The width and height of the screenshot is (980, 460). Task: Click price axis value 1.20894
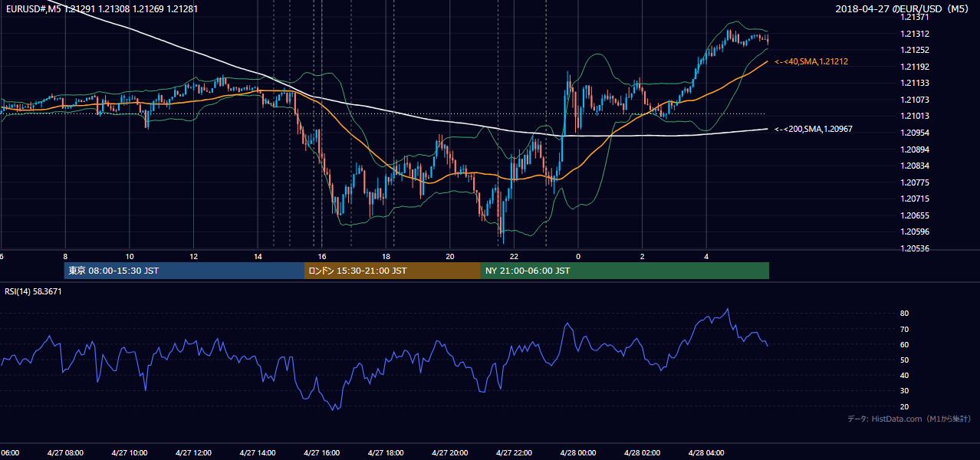tap(916, 149)
